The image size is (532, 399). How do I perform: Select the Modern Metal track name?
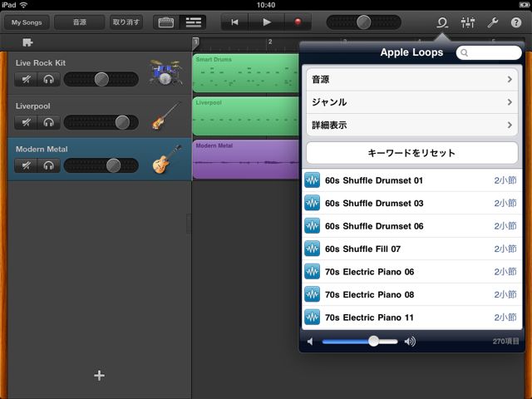tap(42, 149)
